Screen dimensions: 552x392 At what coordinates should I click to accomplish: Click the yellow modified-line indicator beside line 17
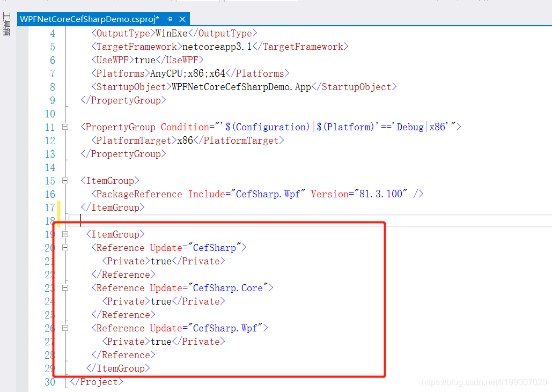58,207
